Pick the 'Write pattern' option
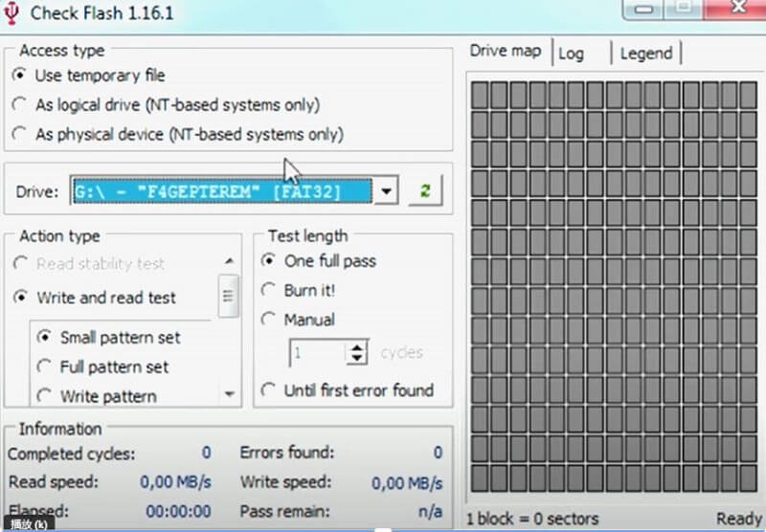The image size is (766, 532). coord(44,395)
